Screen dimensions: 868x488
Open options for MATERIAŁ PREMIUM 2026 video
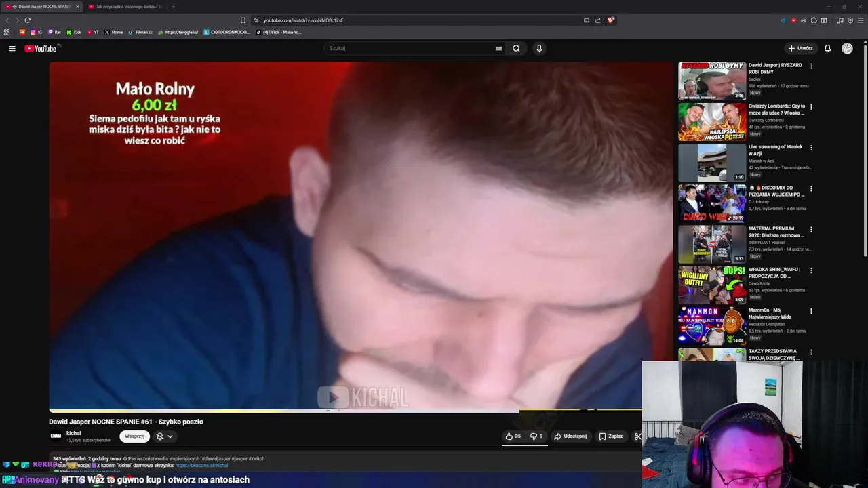pos(811,229)
